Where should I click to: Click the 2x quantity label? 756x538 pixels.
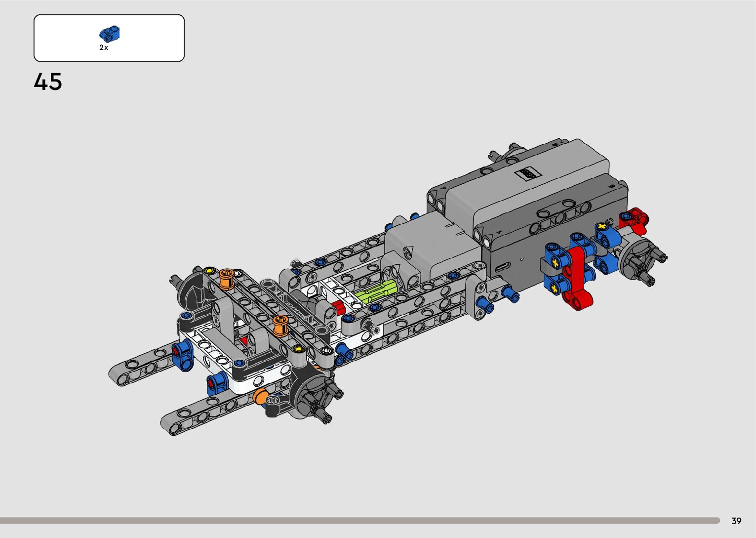[104, 47]
